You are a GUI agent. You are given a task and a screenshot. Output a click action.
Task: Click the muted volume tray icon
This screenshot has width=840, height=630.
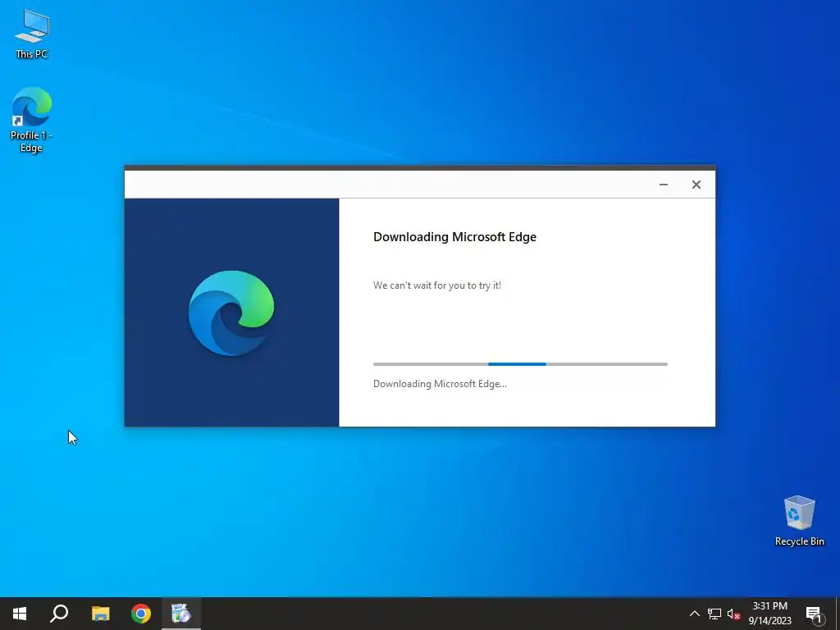pyautogui.click(x=733, y=614)
